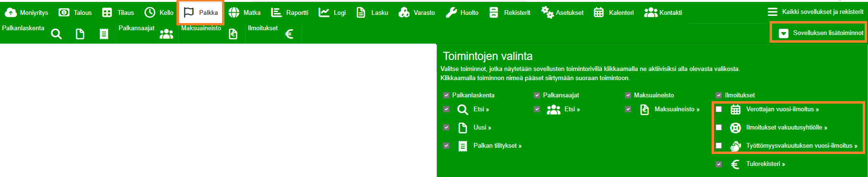Open the Lasku application
Viewport: 868px width, 177px height.
point(372,12)
